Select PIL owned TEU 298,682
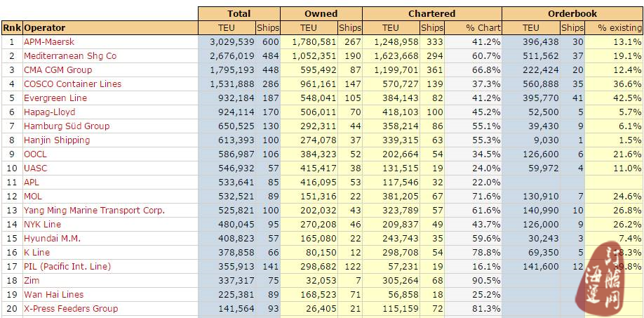Viewport: 644px width, 318px height. coord(318,266)
